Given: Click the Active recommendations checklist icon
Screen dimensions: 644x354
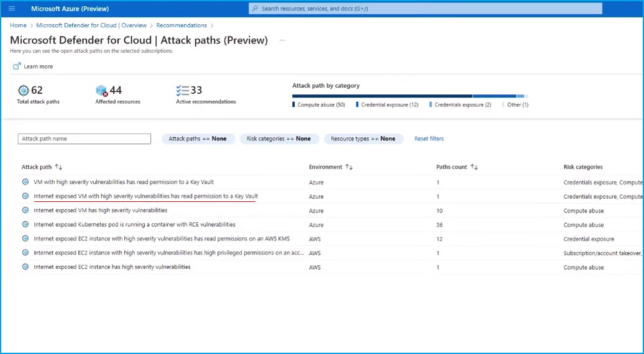Looking at the screenshot, I should click(x=182, y=90).
